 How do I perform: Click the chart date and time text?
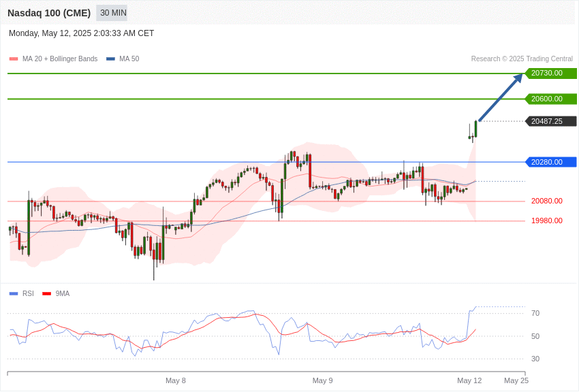81,33
